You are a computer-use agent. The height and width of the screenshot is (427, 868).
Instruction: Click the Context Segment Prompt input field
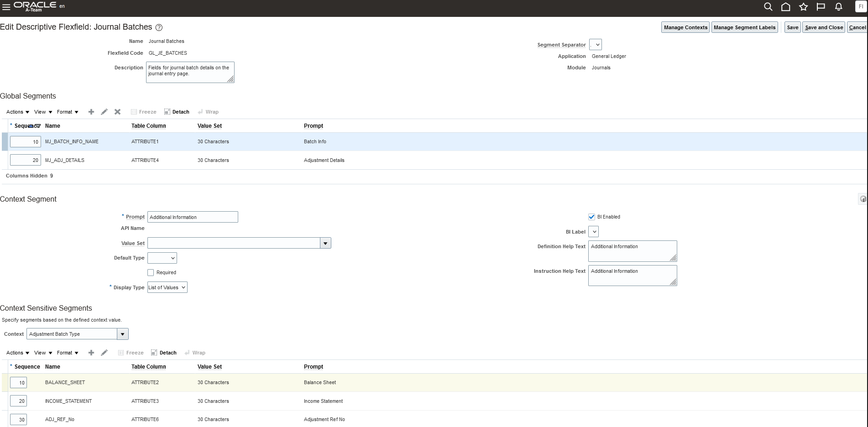(x=192, y=217)
